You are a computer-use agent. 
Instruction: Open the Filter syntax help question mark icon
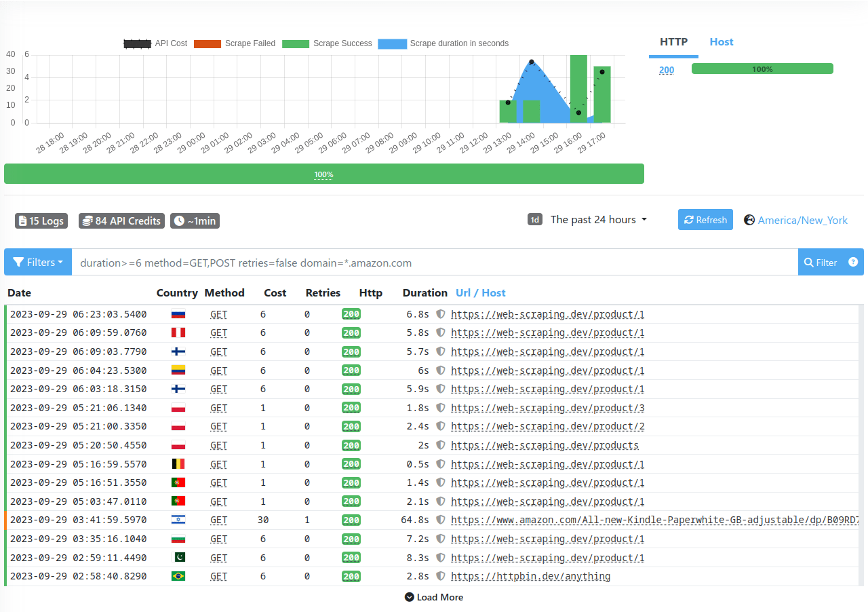853,262
